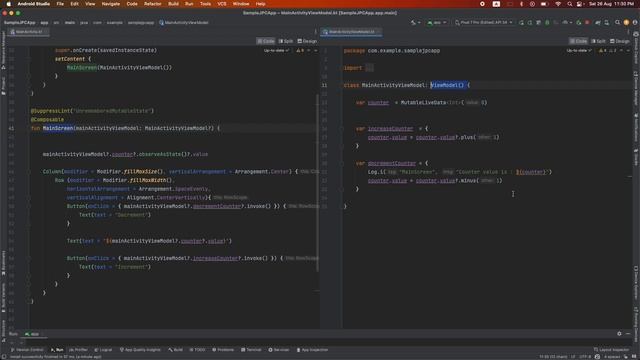Viewport: 640px width, 360px height.
Task: Click the left editor vertical scrollbar
Action: [318, 183]
